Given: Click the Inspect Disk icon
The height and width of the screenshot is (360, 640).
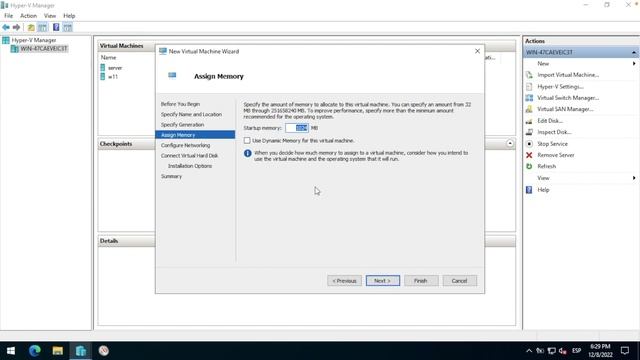Looking at the screenshot, I should point(529,132).
